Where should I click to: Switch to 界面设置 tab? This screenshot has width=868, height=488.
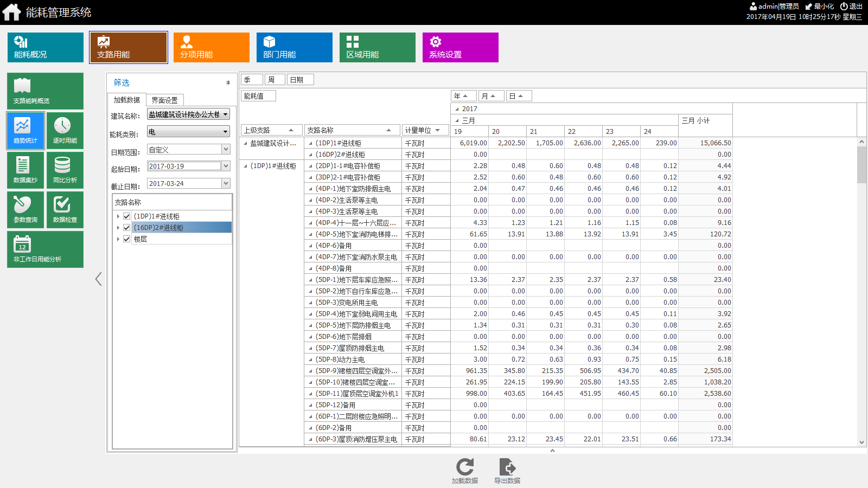pyautogui.click(x=165, y=100)
